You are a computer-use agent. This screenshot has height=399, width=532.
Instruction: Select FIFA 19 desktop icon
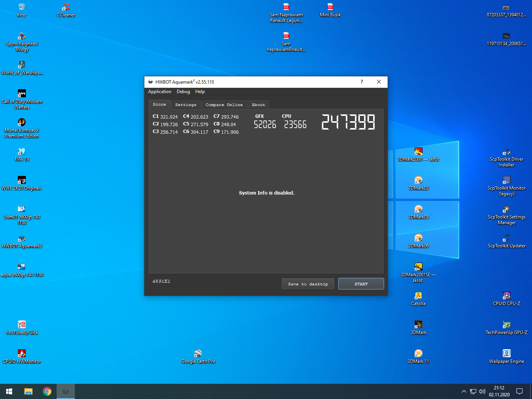(x=22, y=154)
